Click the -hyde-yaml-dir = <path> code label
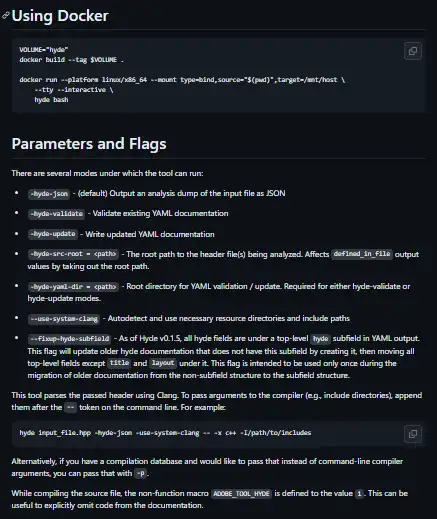Image resolution: width=437 pixels, height=519 pixels. click(73, 286)
